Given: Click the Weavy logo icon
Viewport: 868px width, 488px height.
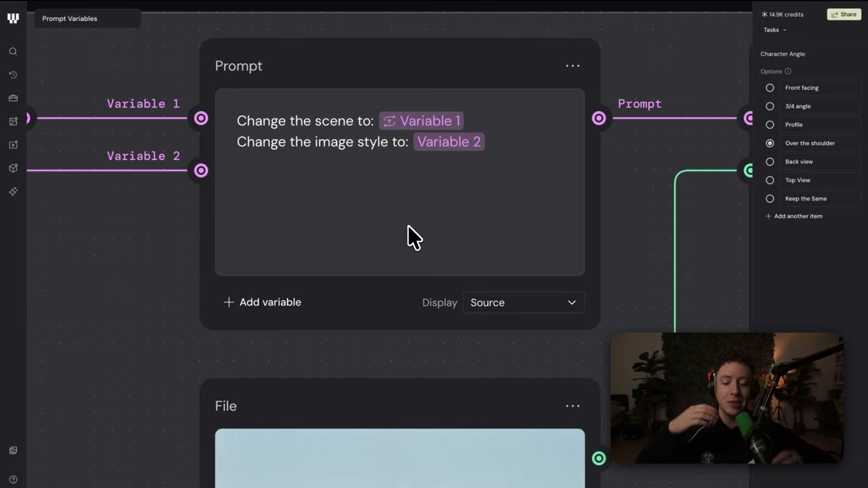Looking at the screenshot, I should (13, 18).
